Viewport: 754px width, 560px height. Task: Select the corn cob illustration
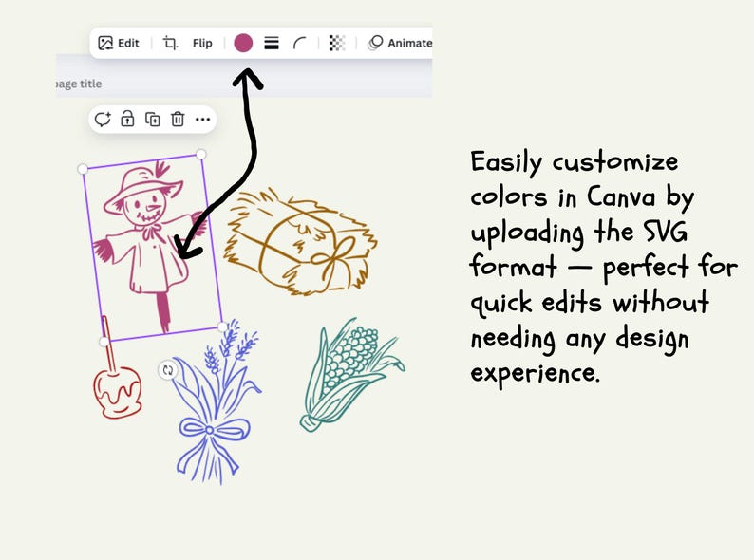(x=352, y=374)
